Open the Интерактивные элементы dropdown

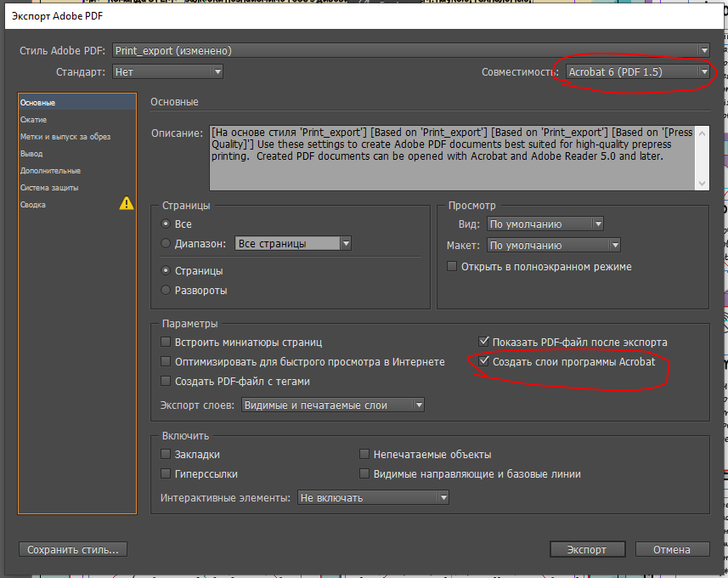click(373, 497)
